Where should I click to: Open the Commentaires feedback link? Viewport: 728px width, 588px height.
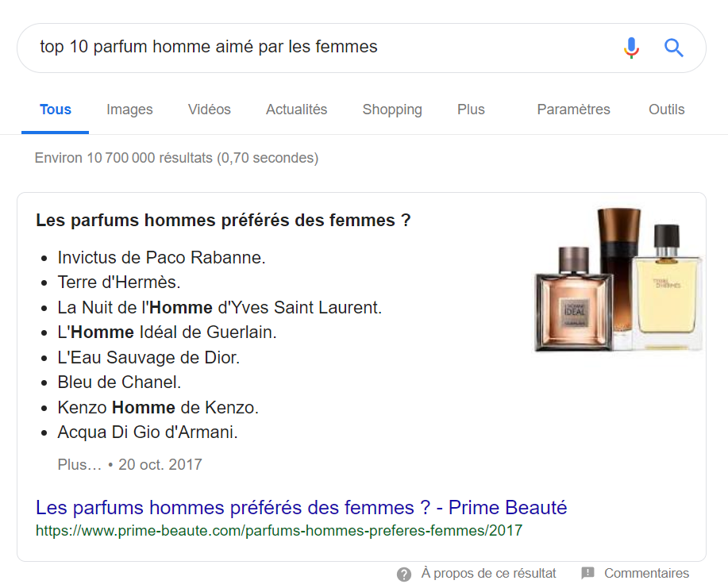pos(646,574)
